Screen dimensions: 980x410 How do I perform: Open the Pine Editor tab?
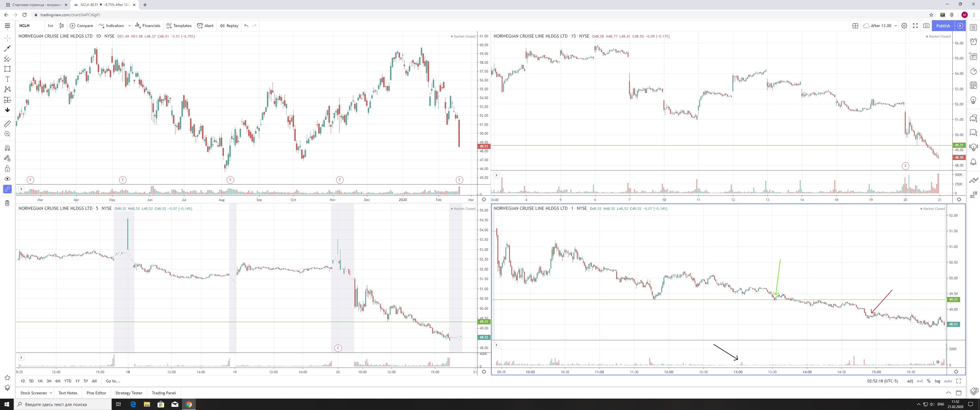(x=96, y=393)
